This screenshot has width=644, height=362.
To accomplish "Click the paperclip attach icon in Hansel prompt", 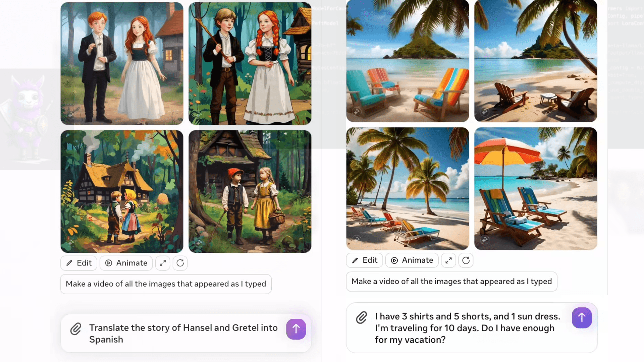I will tap(76, 329).
